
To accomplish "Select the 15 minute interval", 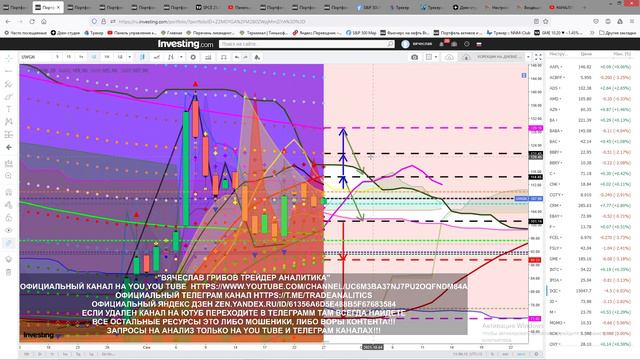I will (x=69, y=57).
